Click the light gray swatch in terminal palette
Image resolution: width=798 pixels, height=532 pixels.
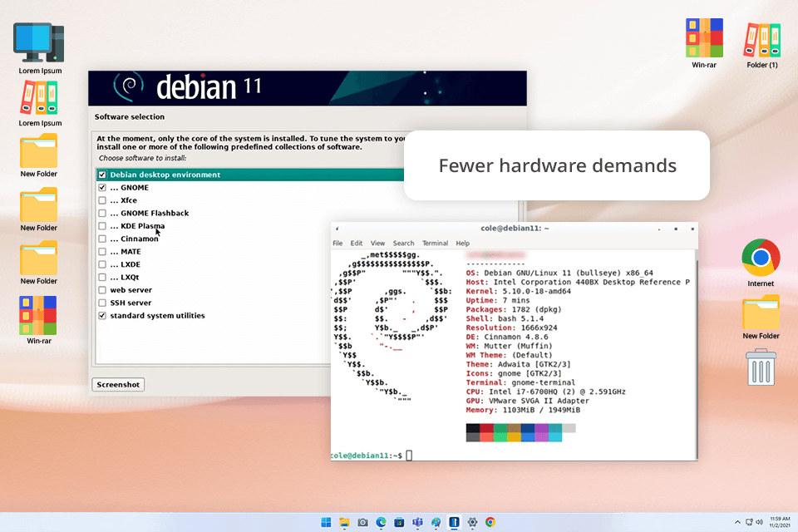click(x=569, y=428)
